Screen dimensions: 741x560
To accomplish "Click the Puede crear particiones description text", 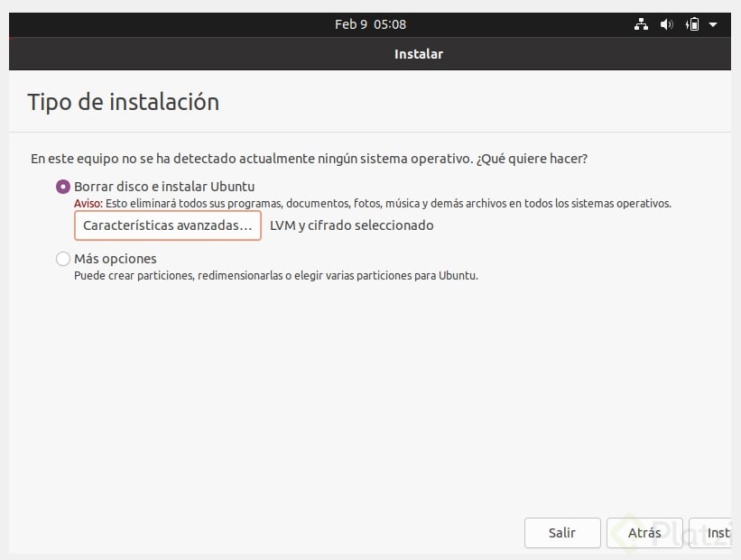I will pos(276,275).
